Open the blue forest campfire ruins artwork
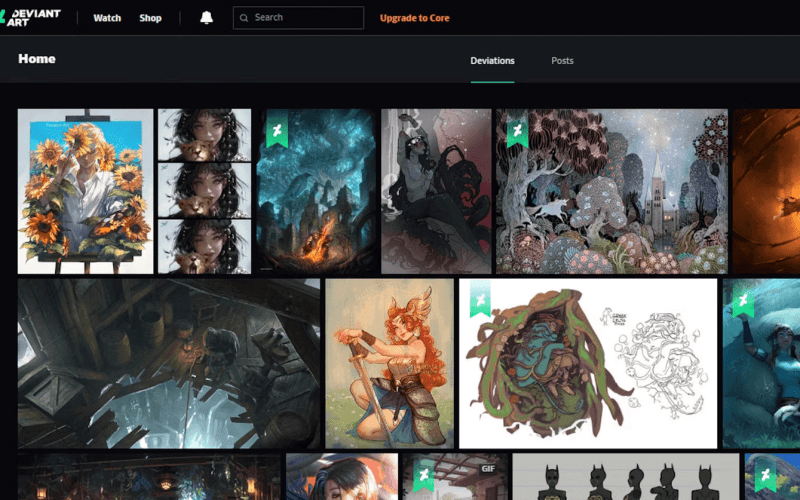This screenshot has width=800, height=500. tap(316, 191)
